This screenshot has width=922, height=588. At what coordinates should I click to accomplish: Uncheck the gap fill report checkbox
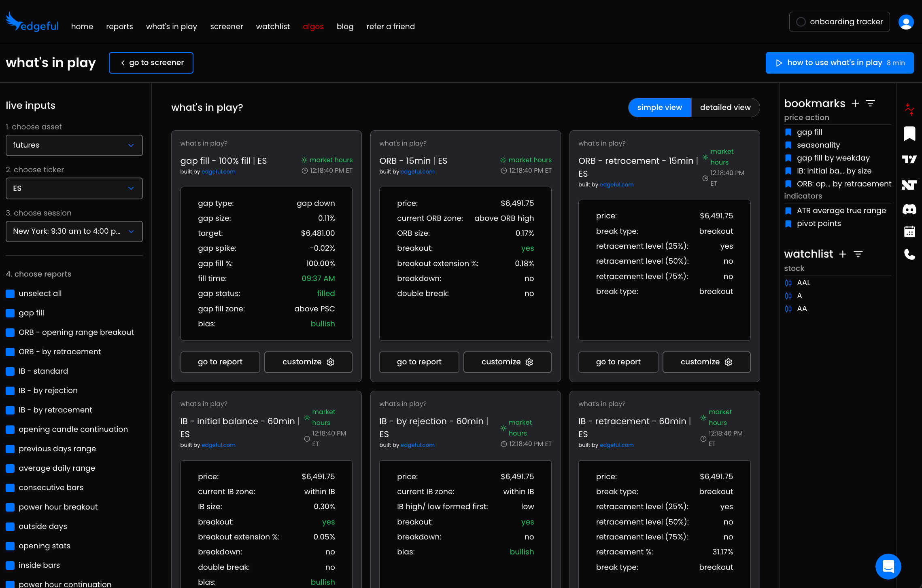point(10,313)
